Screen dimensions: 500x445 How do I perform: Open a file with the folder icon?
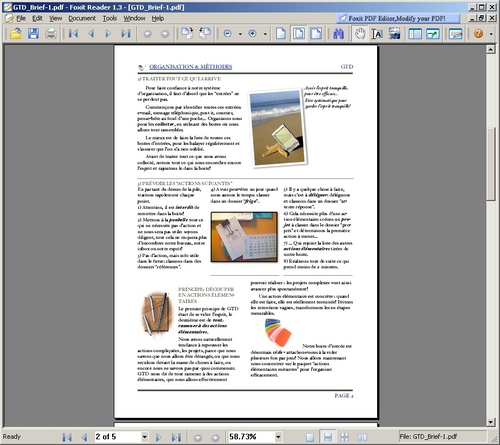click(15, 34)
